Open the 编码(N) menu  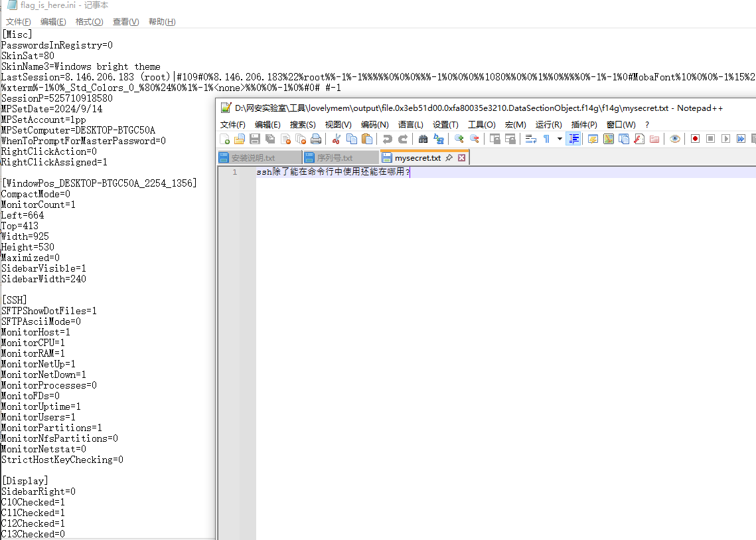[x=374, y=124]
